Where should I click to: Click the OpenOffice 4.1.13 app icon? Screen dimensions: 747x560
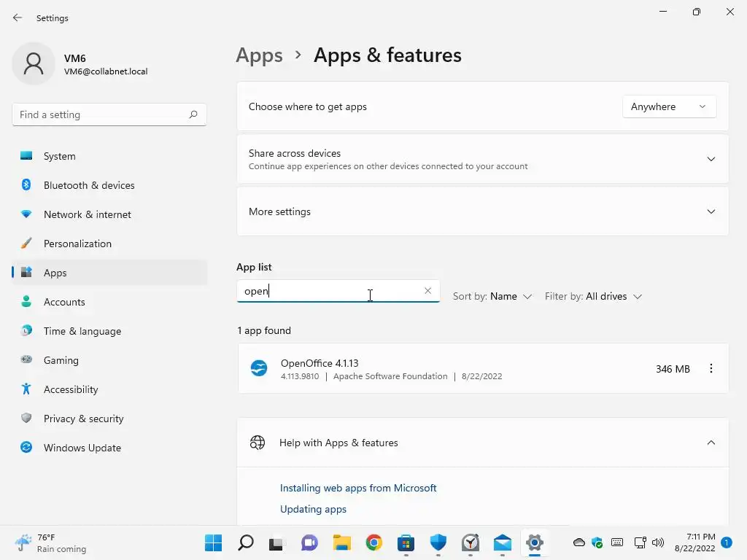259,368
